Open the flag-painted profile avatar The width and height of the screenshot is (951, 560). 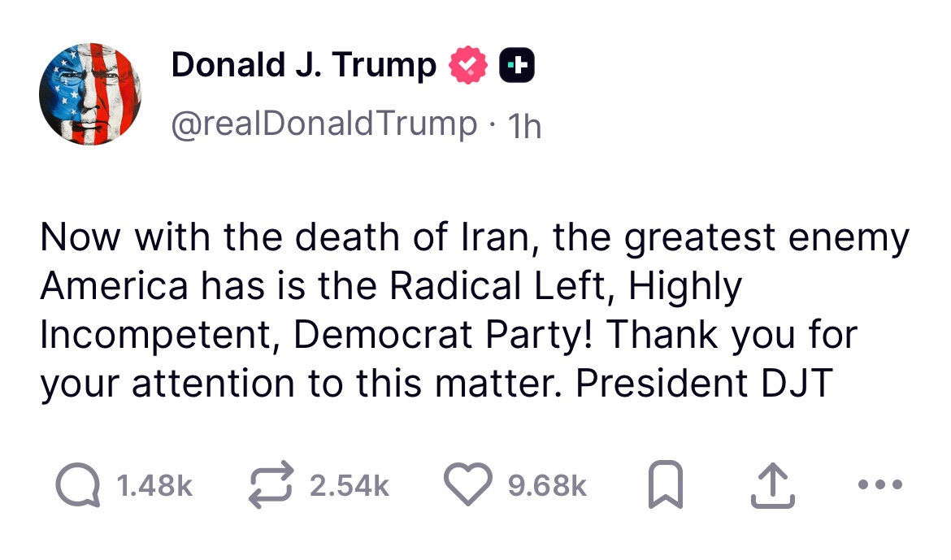coord(89,93)
